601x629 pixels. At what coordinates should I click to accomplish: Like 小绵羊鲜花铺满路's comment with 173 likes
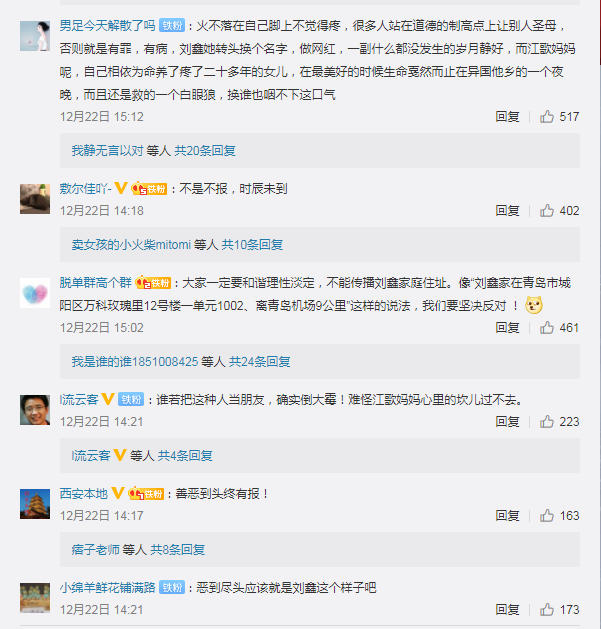point(546,610)
